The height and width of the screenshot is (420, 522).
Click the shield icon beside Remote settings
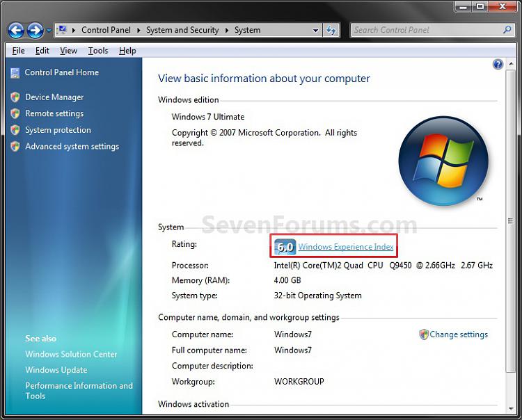point(15,113)
